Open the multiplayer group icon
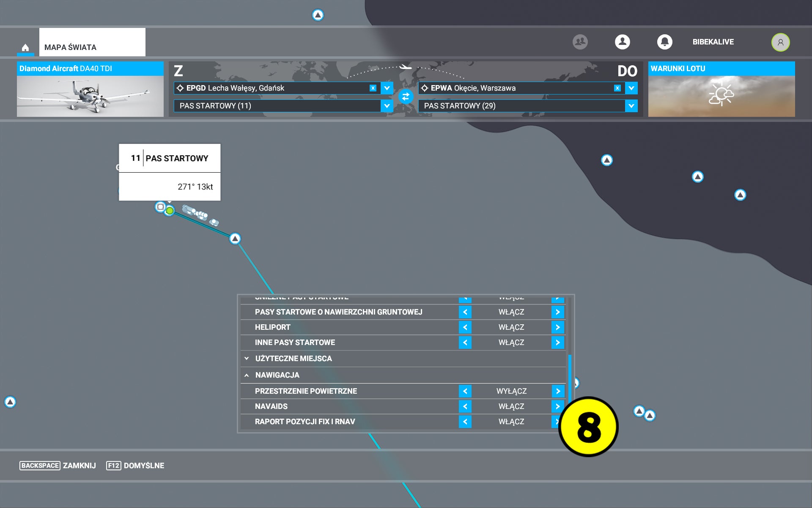The height and width of the screenshot is (508, 812). (580, 42)
